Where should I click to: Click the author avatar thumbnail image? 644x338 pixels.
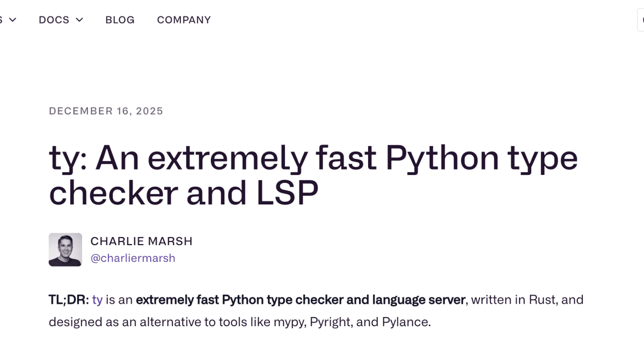click(x=65, y=249)
